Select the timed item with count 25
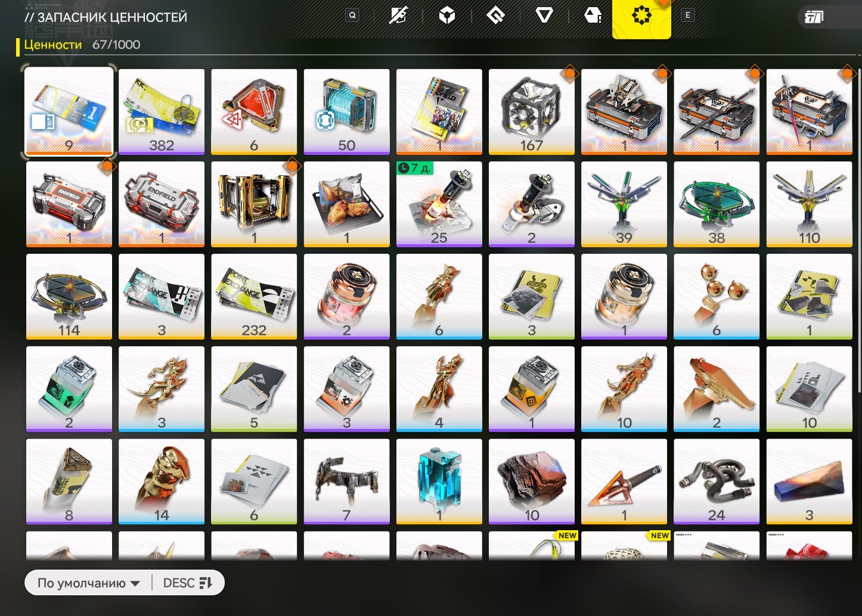 click(x=439, y=204)
